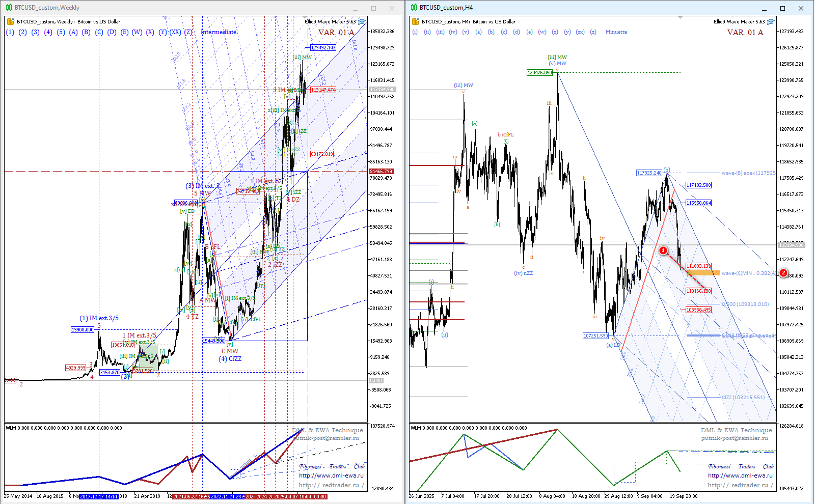Click red marker number 2 near price axis

pyautogui.click(x=783, y=273)
